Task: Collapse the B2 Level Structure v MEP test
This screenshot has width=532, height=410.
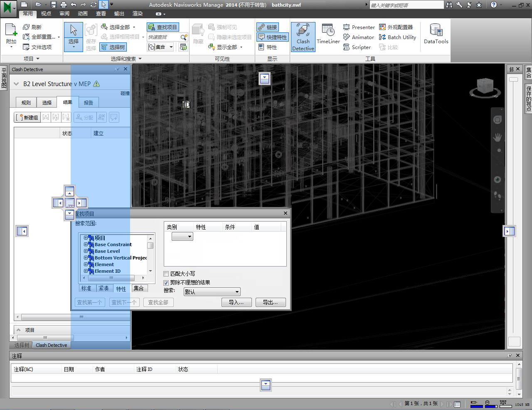Action: point(16,84)
